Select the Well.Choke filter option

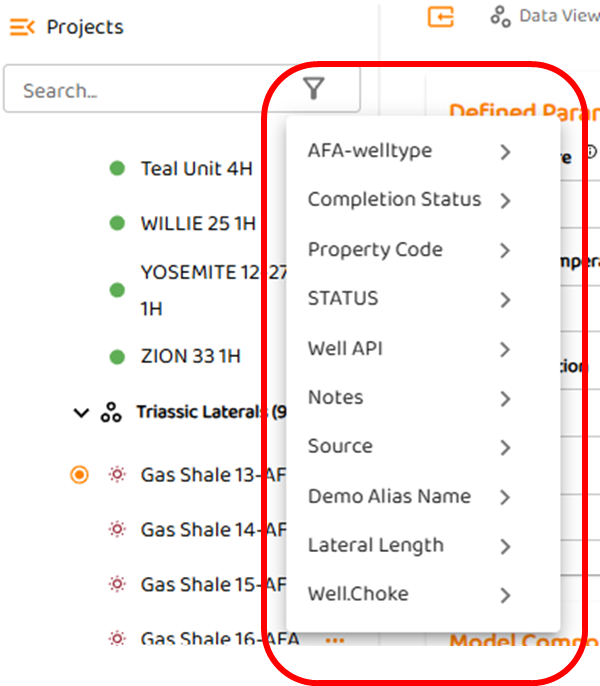(x=358, y=594)
